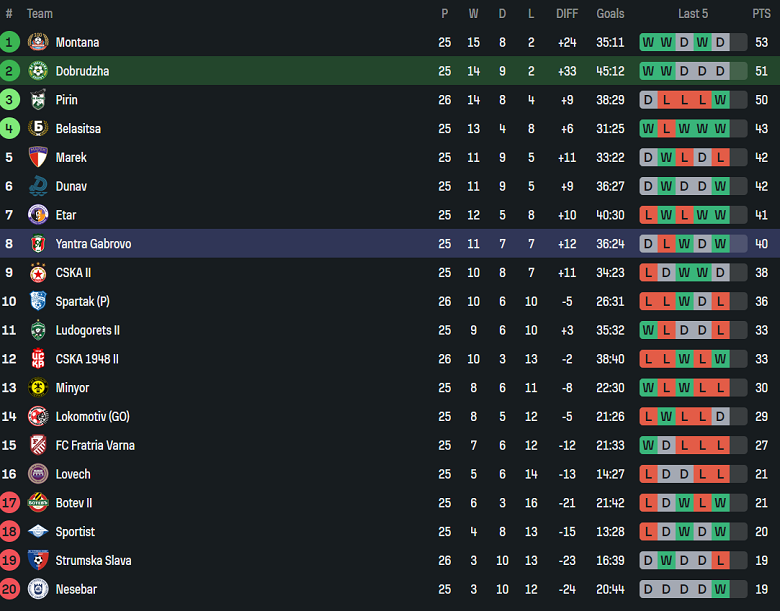Click the CSKA II red star logo
The width and height of the screenshot is (780, 611).
(38, 273)
